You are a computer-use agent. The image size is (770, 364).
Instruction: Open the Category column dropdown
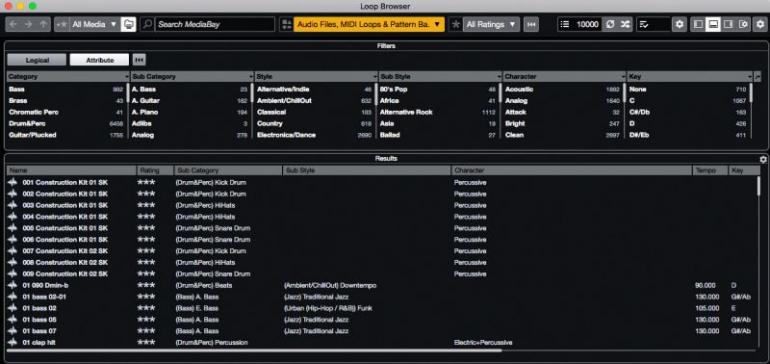point(127,77)
